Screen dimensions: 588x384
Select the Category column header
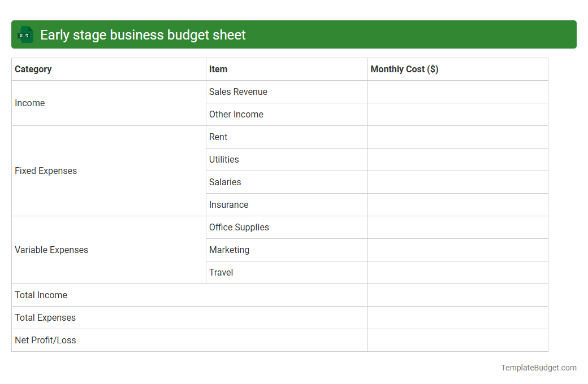33,69
